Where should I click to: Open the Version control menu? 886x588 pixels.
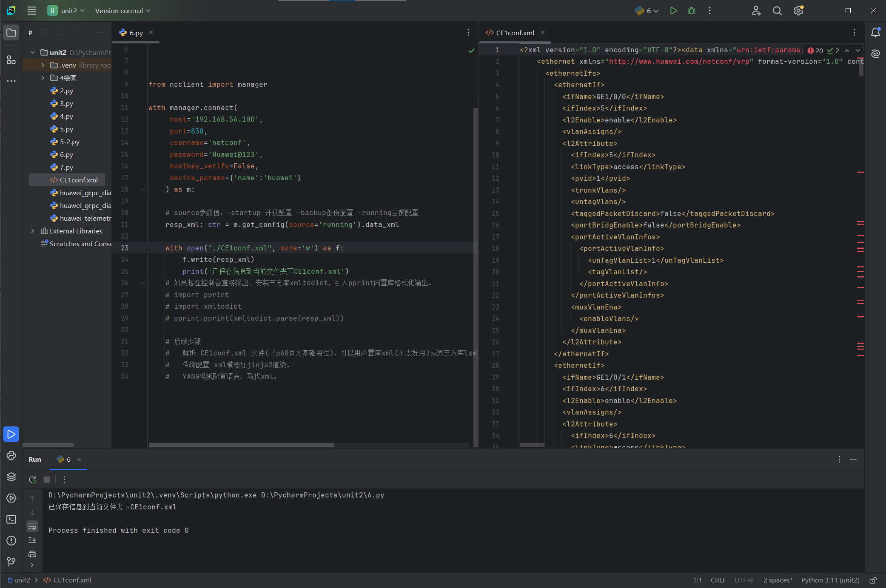123,11
